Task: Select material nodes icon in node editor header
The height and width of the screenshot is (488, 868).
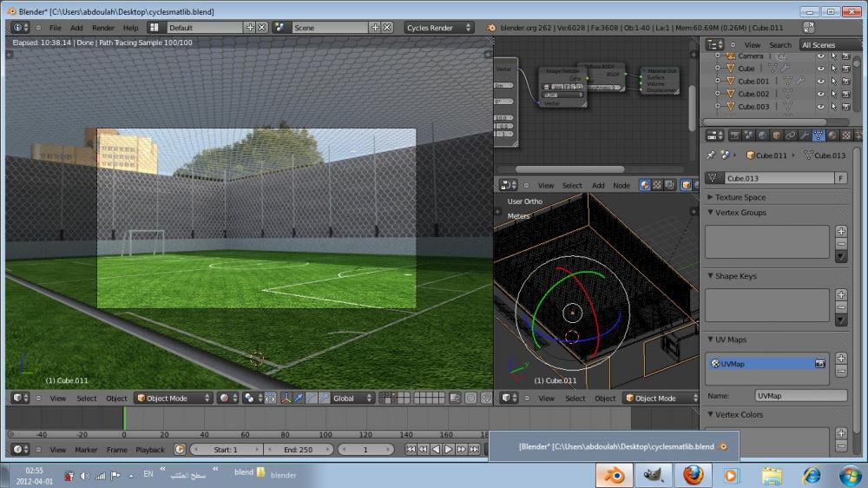Action: point(644,185)
